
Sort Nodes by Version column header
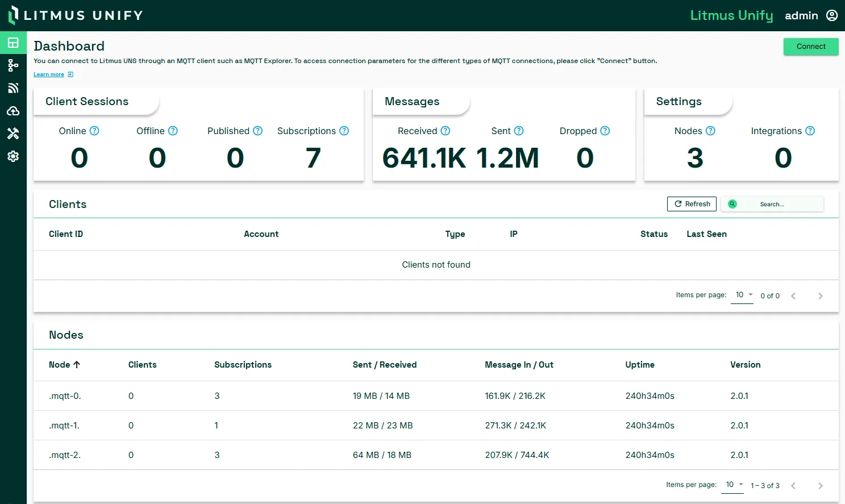pos(746,365)
